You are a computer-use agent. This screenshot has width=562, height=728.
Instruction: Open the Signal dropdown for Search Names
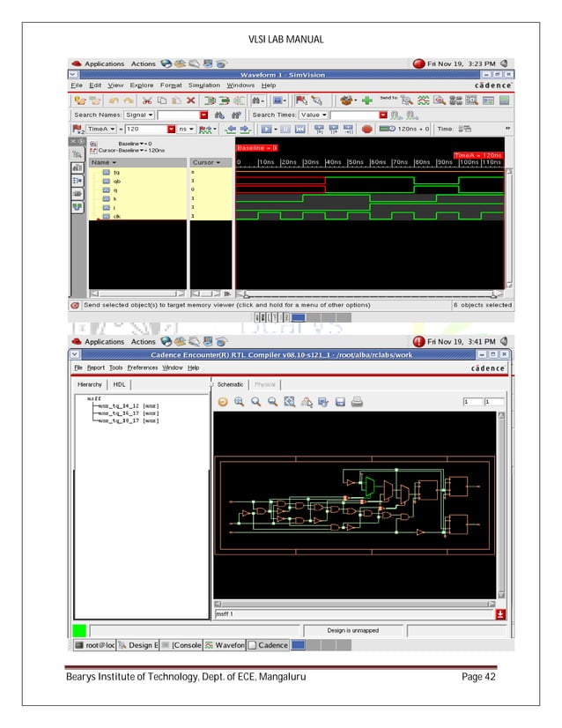[x=139, y=115]
